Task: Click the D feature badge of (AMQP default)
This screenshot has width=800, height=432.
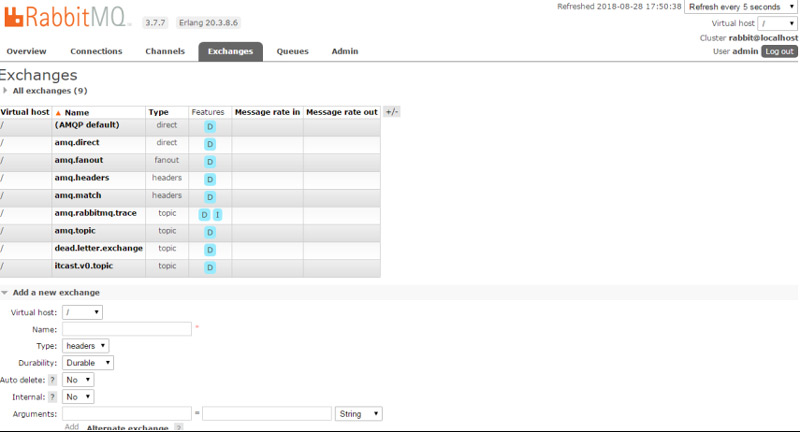Action: pos(210,126)
